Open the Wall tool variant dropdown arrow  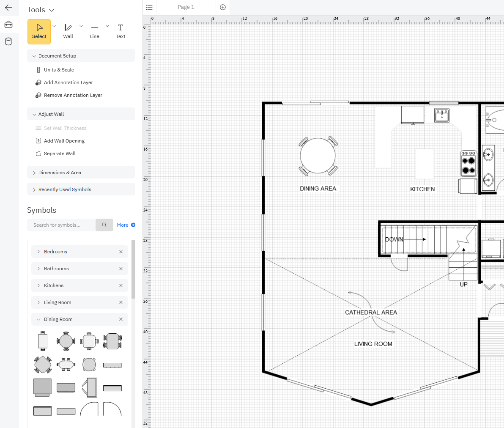[x=81, y=25]
